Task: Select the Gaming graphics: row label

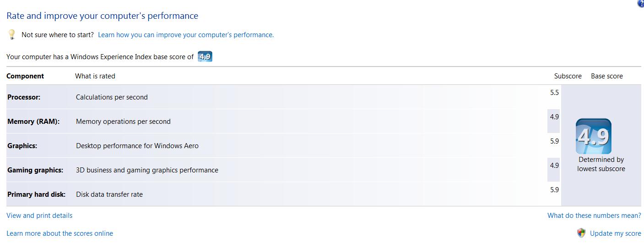Action: click(35, 170)
